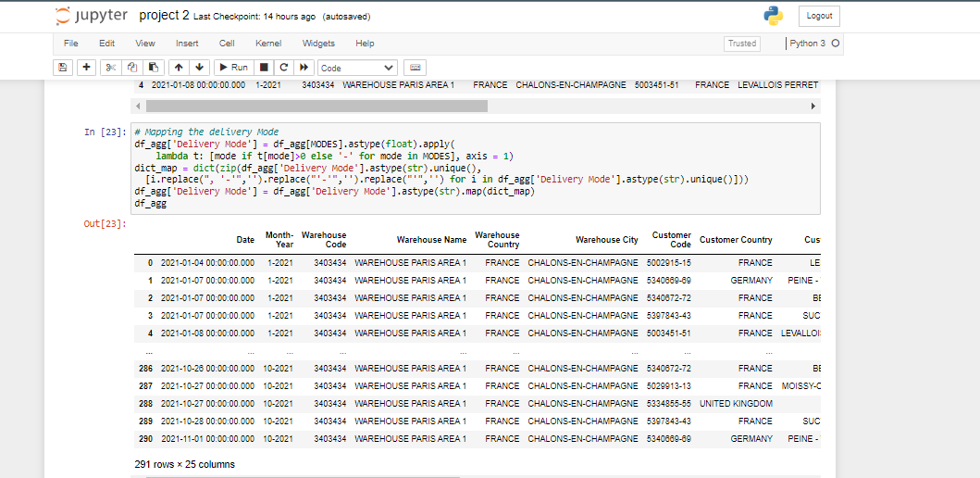Click date 2021-10-26 in row 286
The width and height of the screenshot is (980, 478).
tap(207, 369)
